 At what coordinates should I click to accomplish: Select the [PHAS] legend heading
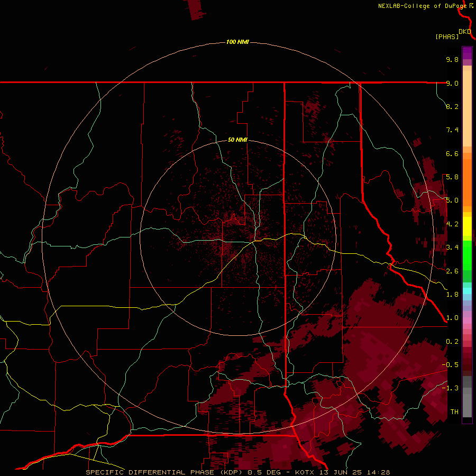pyautogui.click(x=447, y=36)
